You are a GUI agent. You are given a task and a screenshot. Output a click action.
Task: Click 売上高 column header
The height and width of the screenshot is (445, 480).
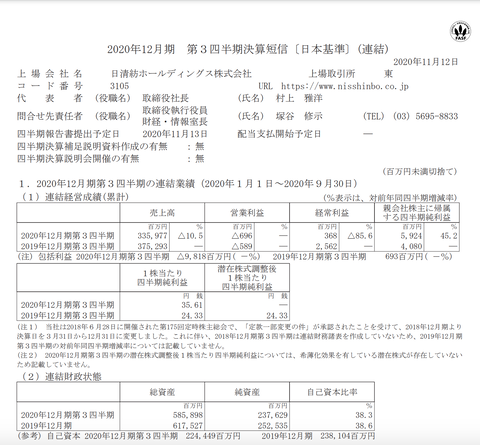tap(162, 213)
